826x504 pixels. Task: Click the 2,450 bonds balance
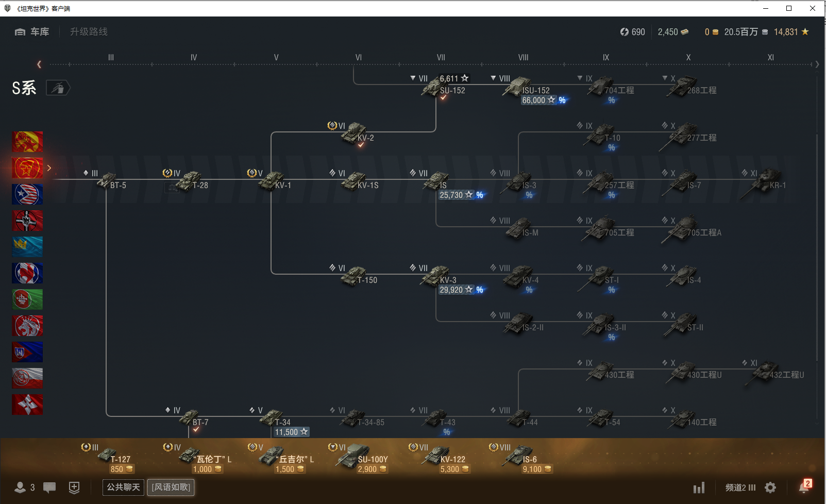(x=673, y=32)
